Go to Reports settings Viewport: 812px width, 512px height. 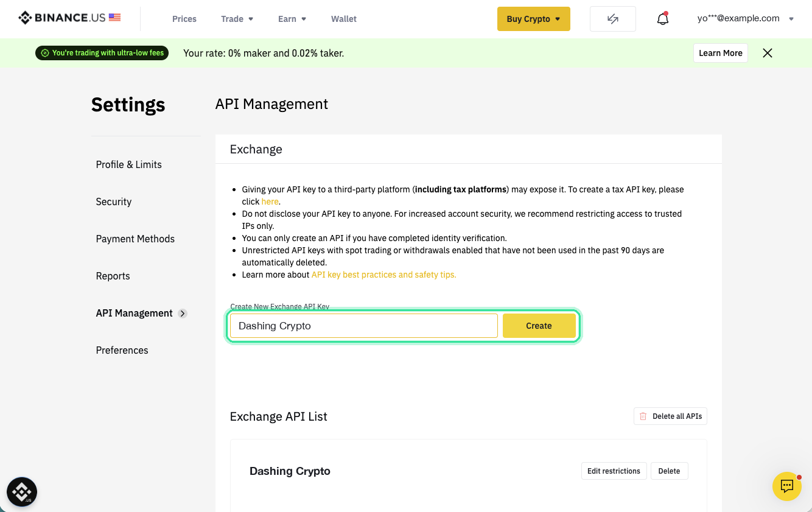tap(113, 276)
